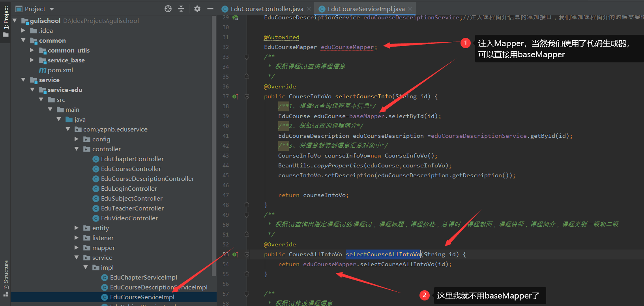
Task: Expand the service_base module
Action: [x=32, y=60]
